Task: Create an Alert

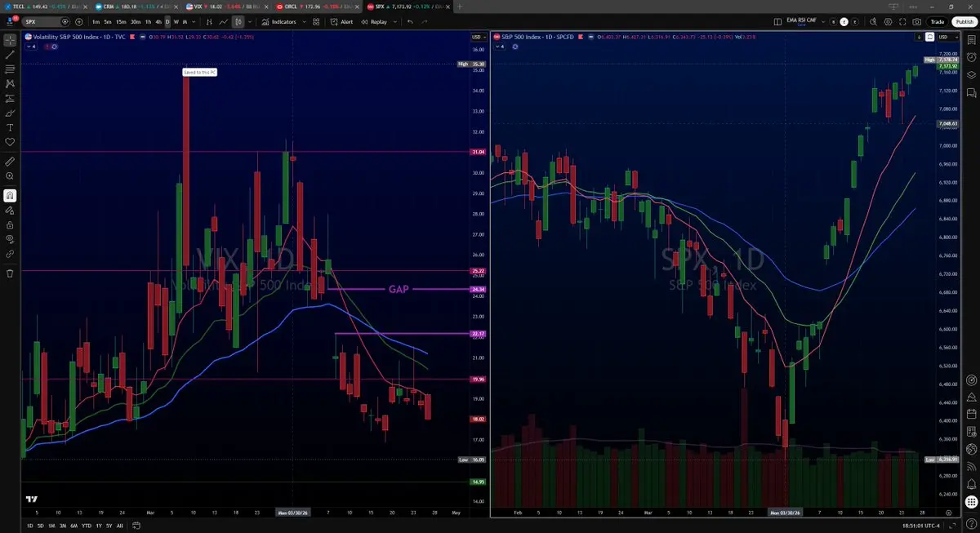Action: [341, 22]
